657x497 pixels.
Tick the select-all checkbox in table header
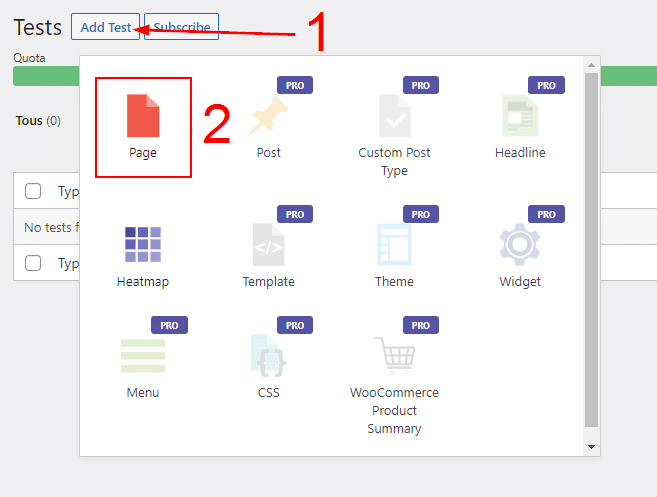[33, 191]
